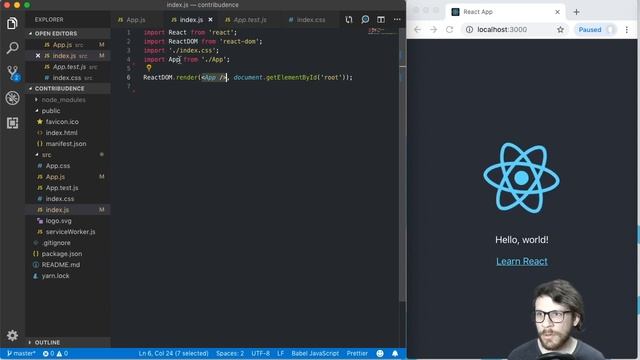Click the browser forward arrow
Screen dimensions: 640x360
point(433,29)
